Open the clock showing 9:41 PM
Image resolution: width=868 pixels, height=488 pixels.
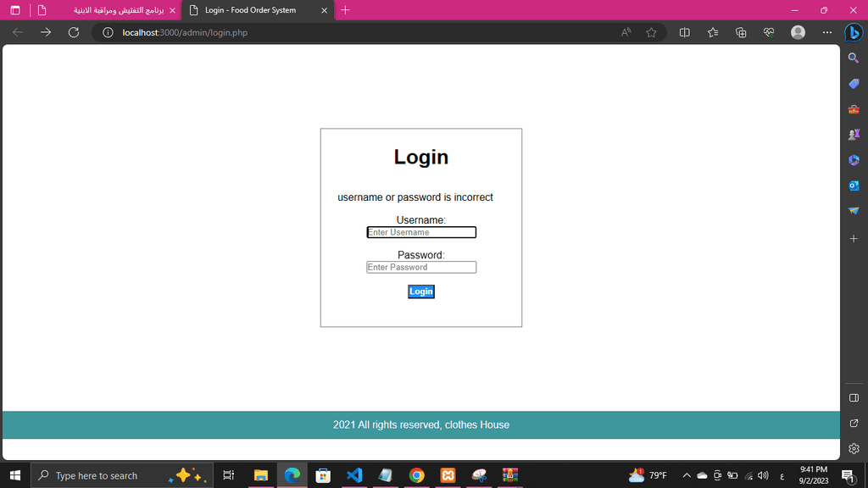tap(814, 475)
